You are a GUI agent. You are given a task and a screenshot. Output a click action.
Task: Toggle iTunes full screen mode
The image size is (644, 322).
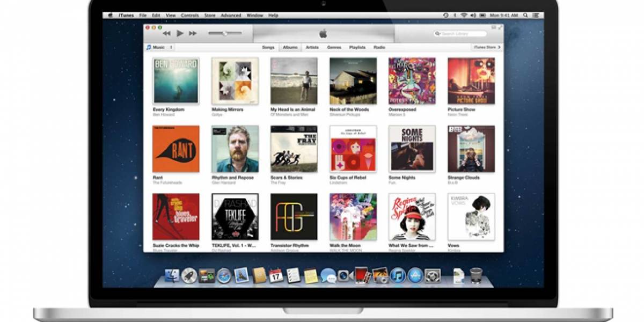(x=500, y=27)
